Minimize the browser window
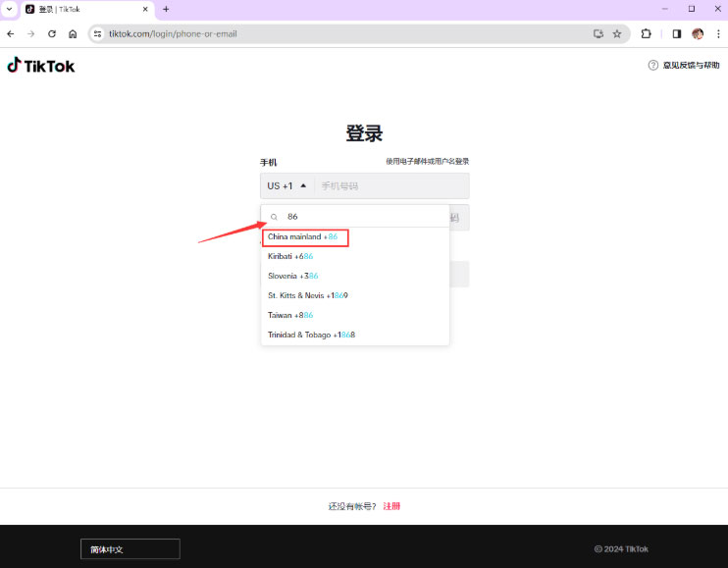The image size is (728, 568). (x=665, y=9)
